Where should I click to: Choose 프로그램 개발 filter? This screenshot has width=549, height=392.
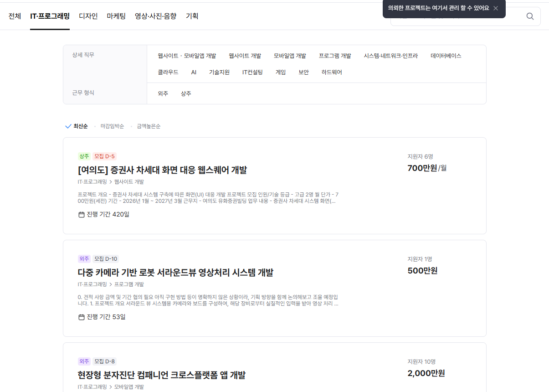click(335, 56)
